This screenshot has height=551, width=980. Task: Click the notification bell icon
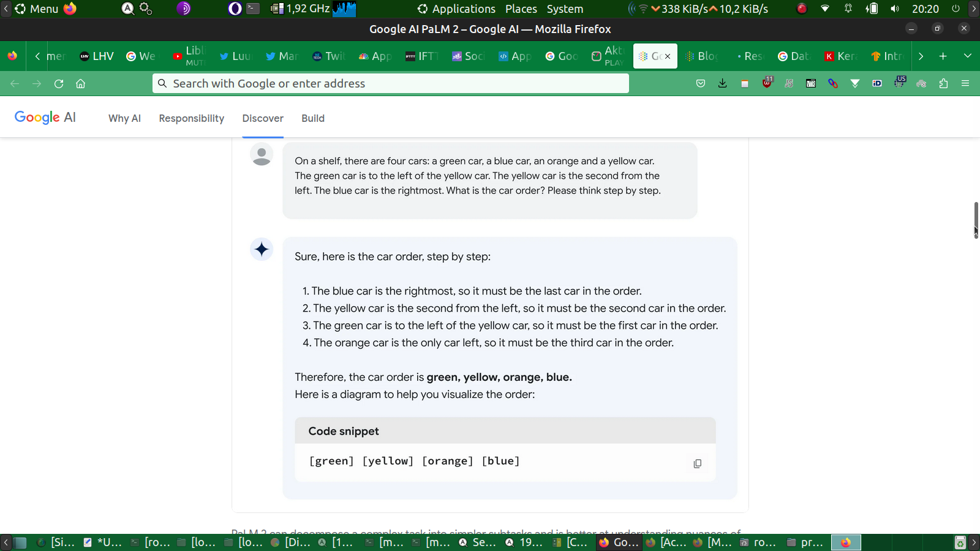(x=848, y=9)
